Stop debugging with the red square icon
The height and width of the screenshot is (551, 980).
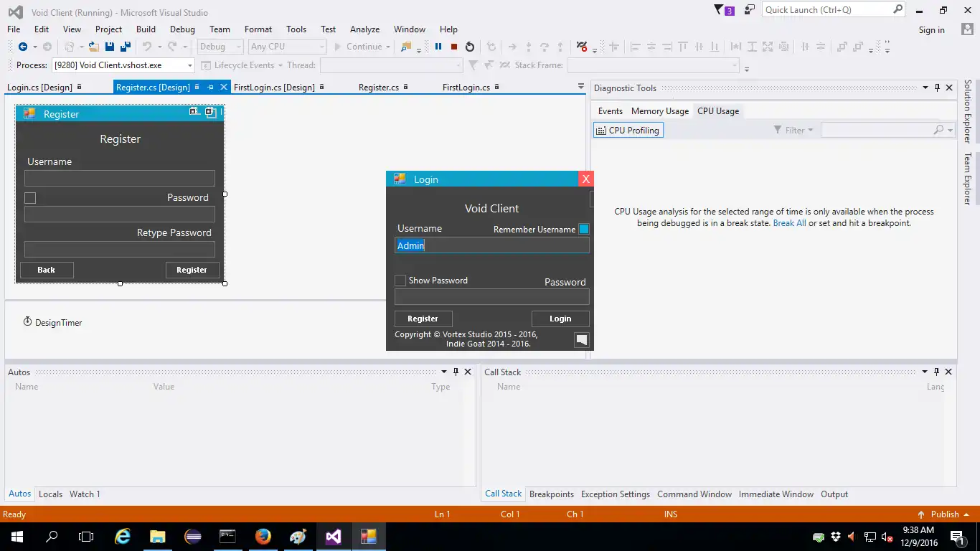click(x=454, y=47)
